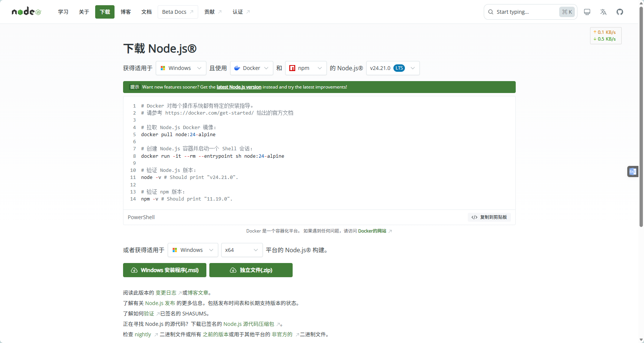The height and width of the screenshot is (343, 644).
Task: Click the search magnifier icon
Action: click(x=491, y=12)
